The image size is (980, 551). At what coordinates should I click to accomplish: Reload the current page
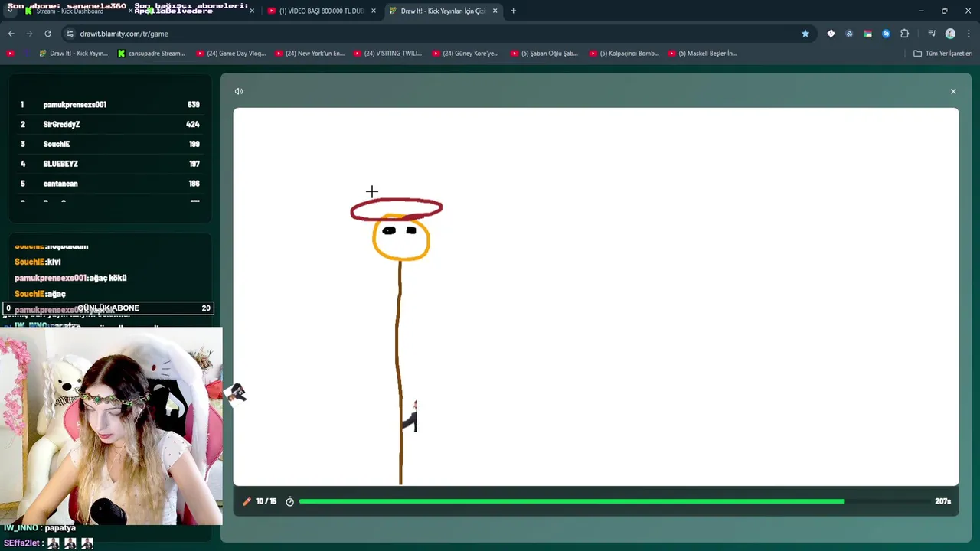coord(47,34)
